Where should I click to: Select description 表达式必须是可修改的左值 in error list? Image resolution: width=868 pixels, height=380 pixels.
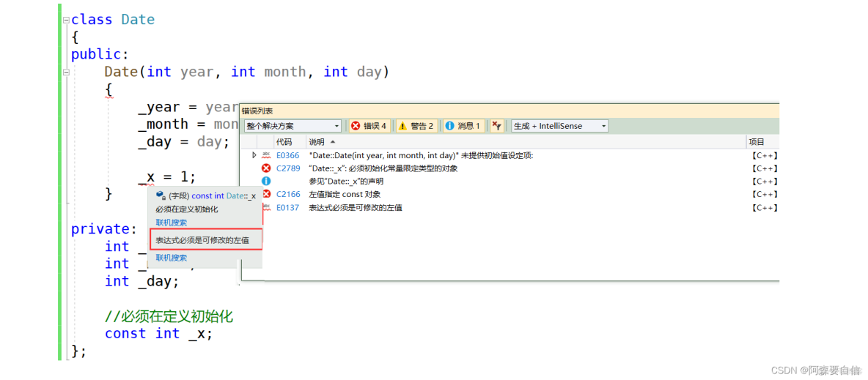pyautogui.click(x=356, y=207)
